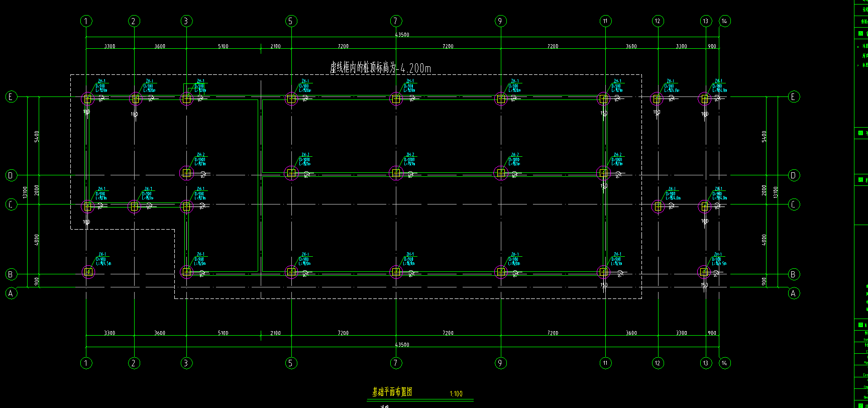Select the top axis bubble numbered 13
This screenshot has width=868, height=408.
(706, 21)
